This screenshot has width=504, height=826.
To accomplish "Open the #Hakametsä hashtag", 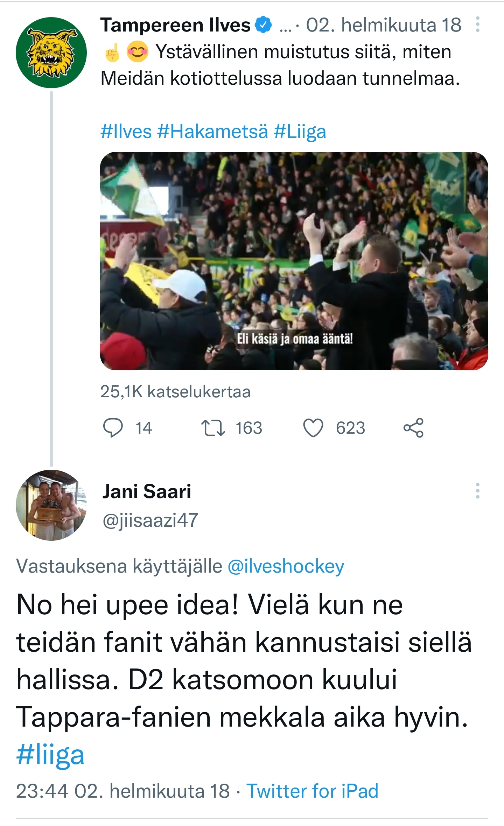I will pos(212,132).
